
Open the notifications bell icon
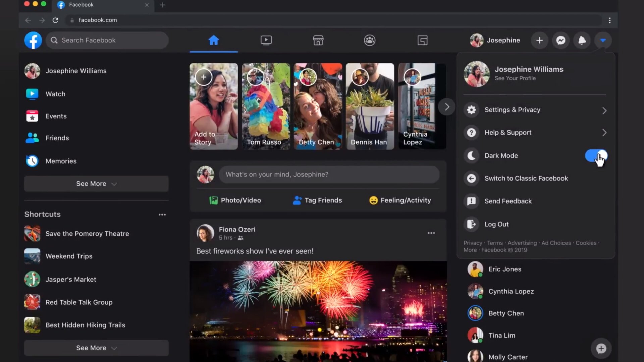pyautogui.click(x=582, y=40)
